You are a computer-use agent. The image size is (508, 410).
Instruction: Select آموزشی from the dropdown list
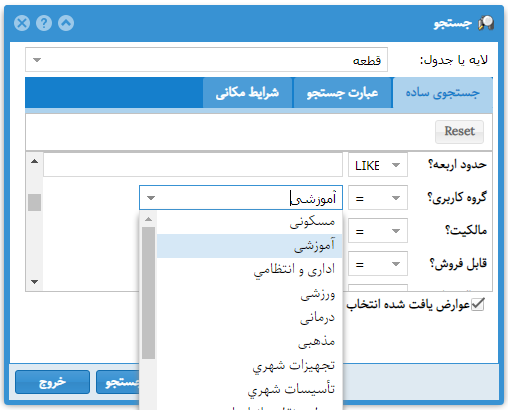pyautogui.click(x=249, y=246)
